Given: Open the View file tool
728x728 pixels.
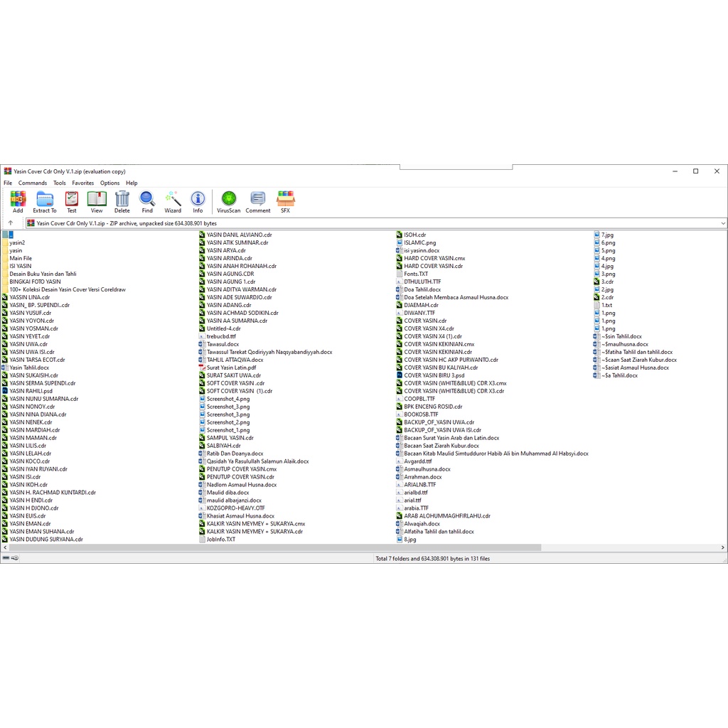Looking at the screenshot, I should coord(97,201).
